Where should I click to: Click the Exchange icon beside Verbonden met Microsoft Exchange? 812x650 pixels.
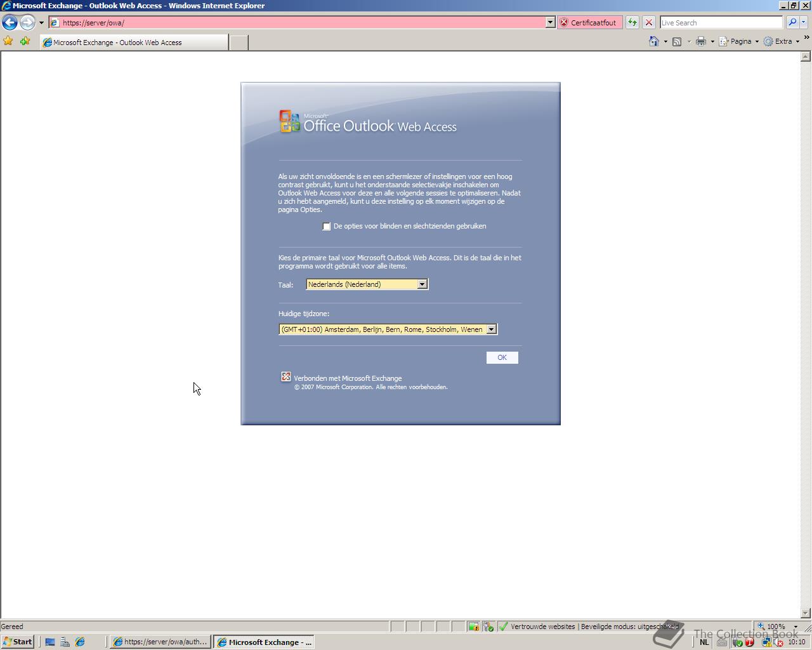pos(286,377)
